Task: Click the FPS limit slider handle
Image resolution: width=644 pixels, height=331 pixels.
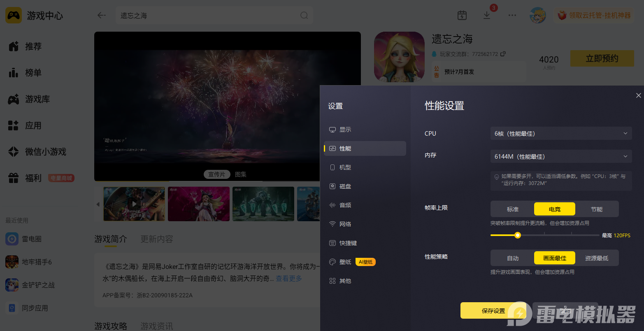Action: 518,235
